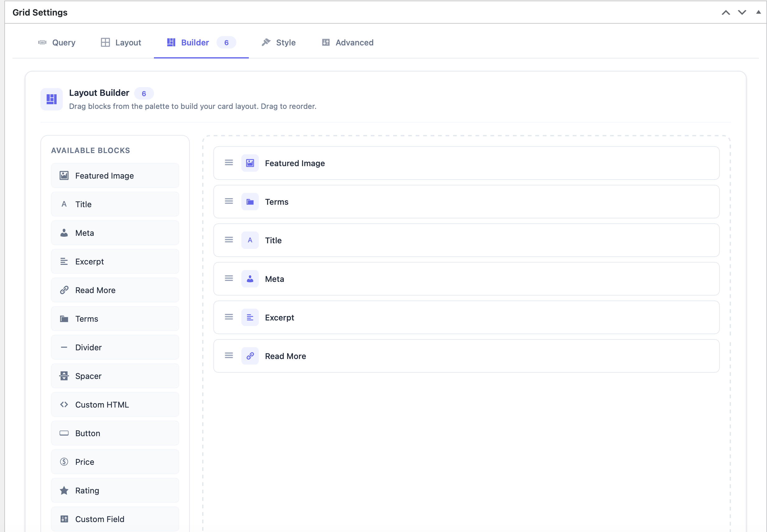Click Excerpt icon in layout canvas
Viewport: 767px width, 532px height.
[250, 317]
